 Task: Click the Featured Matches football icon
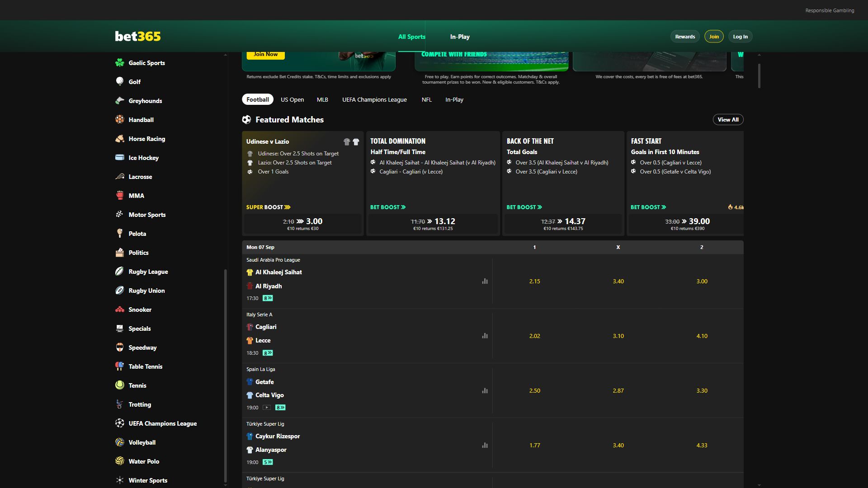[x=246, y=120]
